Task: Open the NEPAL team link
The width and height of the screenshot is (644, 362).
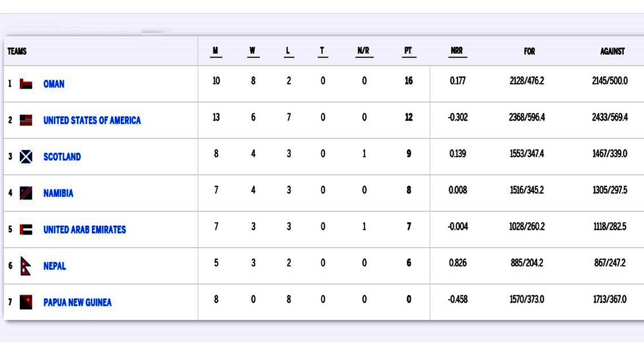Action: (54, 266)
